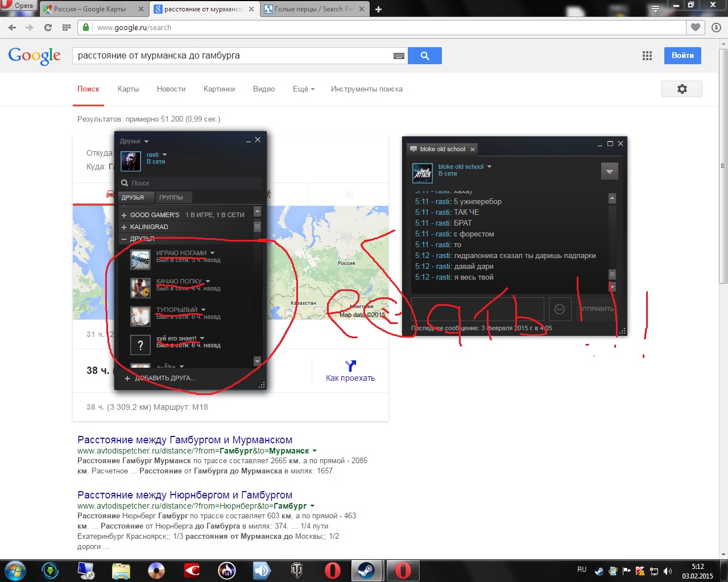
Task: Select the Карты search tab
Action: [x=128, y=89]
